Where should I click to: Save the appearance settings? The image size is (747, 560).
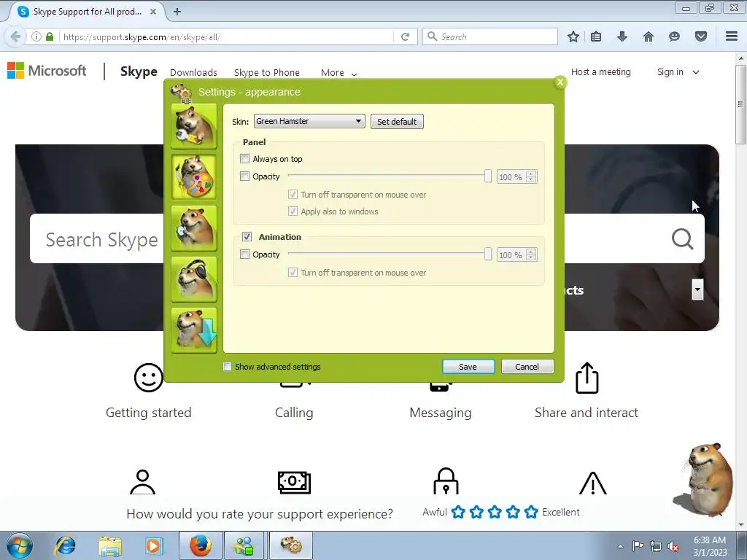click(468, 367)
